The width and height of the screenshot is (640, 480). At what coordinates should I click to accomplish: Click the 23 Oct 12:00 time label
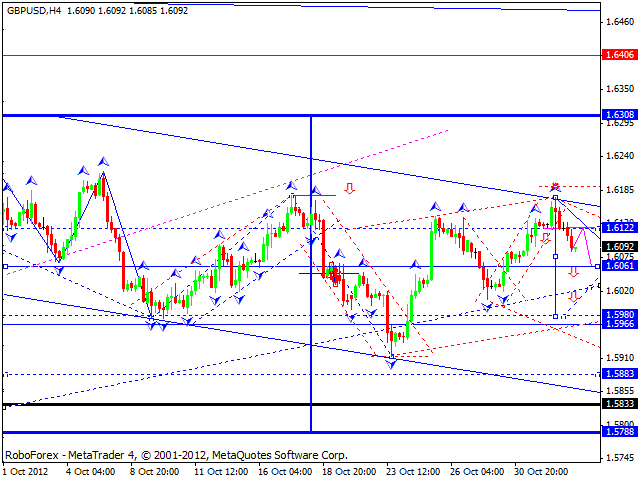413,470
